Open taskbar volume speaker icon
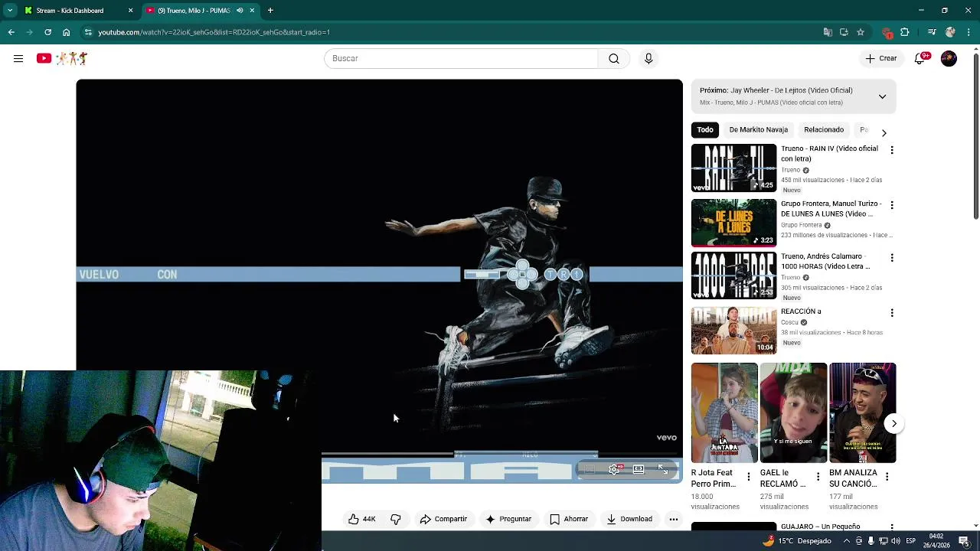Viewport: 980px width, 551px height. coord(896,541)
